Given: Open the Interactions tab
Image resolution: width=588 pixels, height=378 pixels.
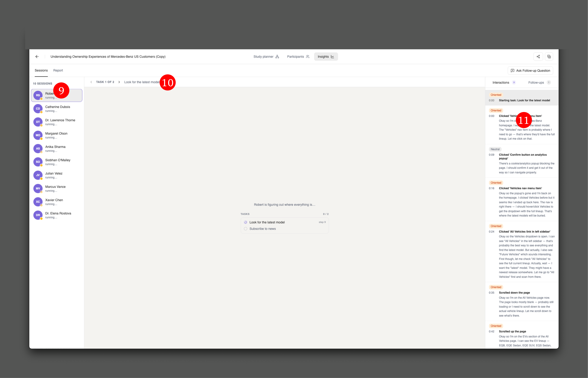Looking at the screenshot, I should click(504, 82).
